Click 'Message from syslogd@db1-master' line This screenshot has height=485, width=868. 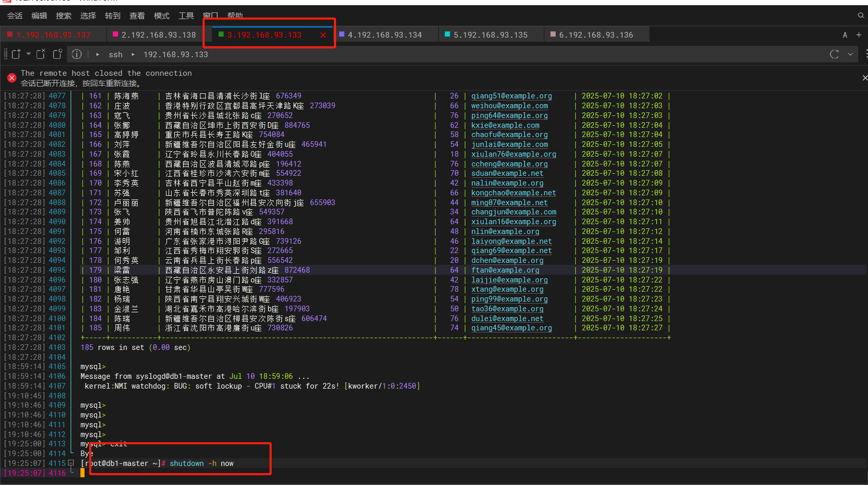pyautogui.click(x=195, y=376)
